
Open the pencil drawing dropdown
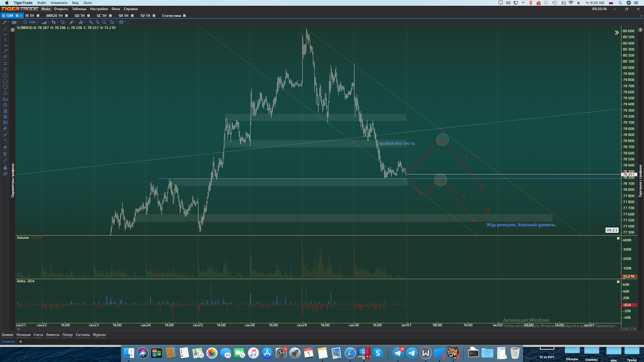click(73, 22)
